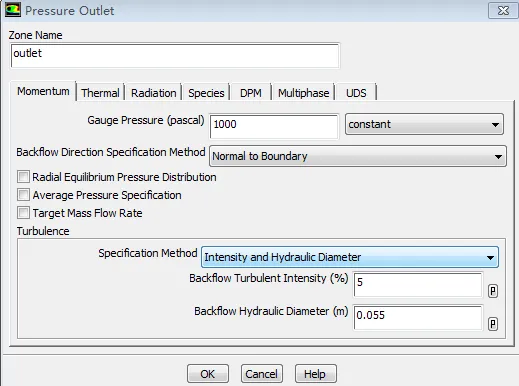519x386 pixels.
Task: Click the Gauge Pressure field with 1000
Action: coord(274,127)
